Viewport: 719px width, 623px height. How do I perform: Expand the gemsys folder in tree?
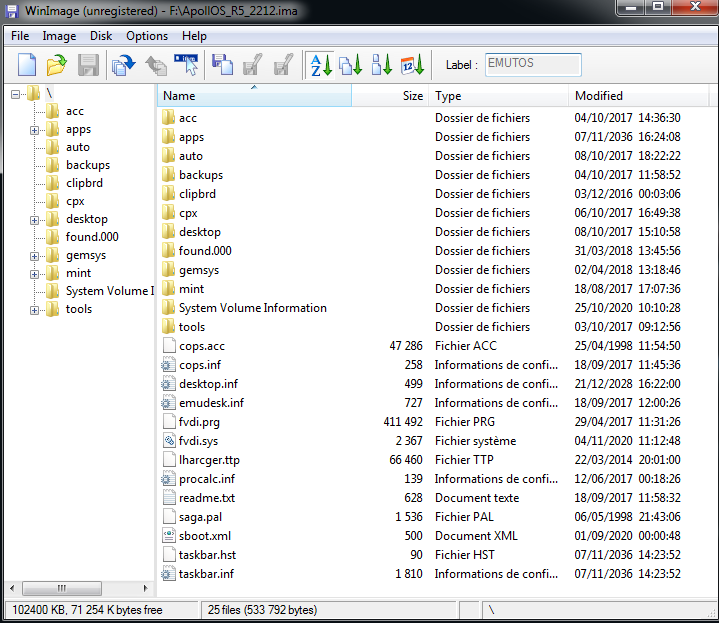34,256
